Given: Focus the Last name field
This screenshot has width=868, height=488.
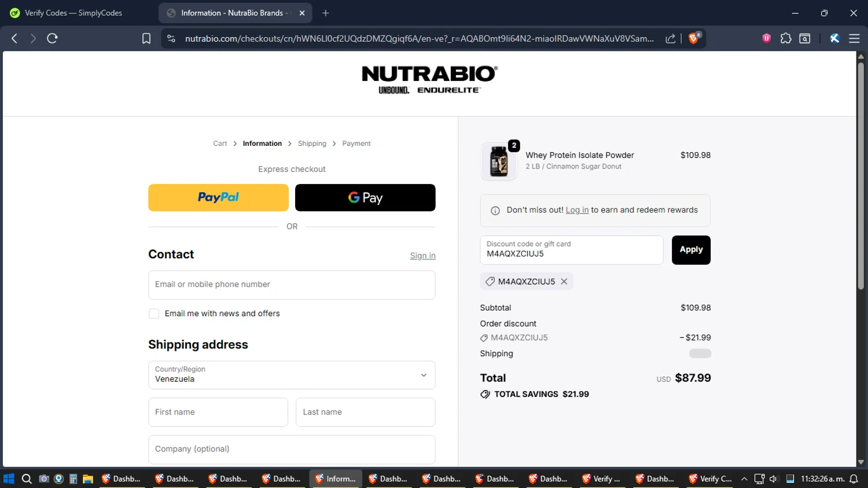Looking at the screenshot, I should [x=365, y=412].
